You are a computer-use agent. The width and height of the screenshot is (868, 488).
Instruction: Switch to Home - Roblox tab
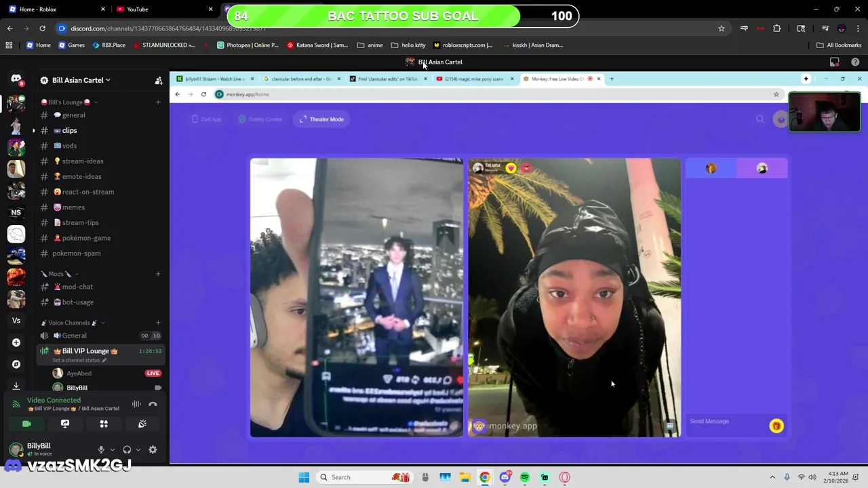58,9
